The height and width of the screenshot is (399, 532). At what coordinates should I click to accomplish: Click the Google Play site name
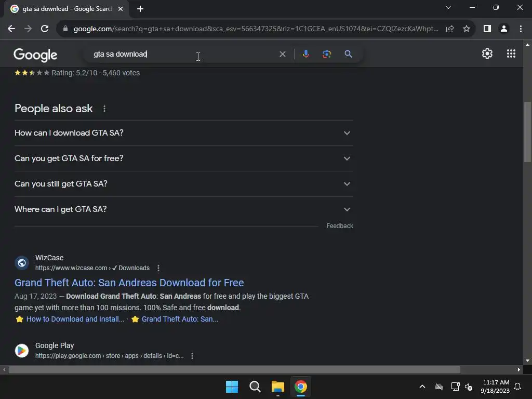pos(54,345)
